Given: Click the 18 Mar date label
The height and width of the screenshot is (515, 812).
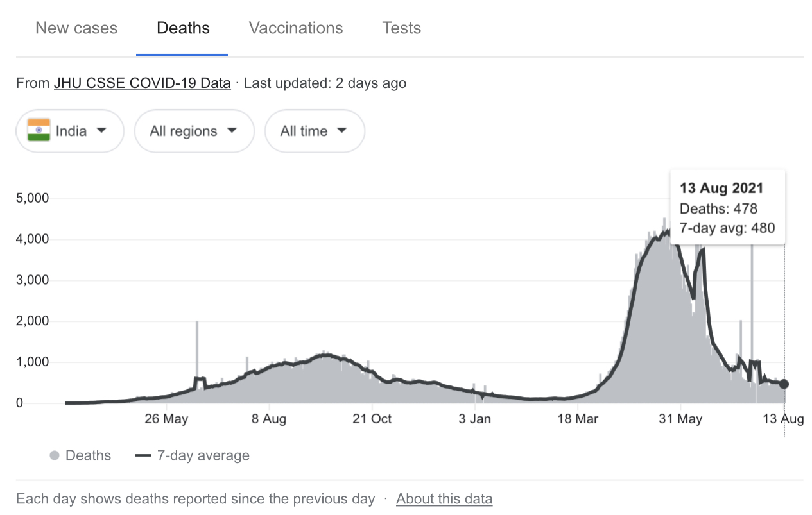Looking at the screenshot, I should click(578, 419).
